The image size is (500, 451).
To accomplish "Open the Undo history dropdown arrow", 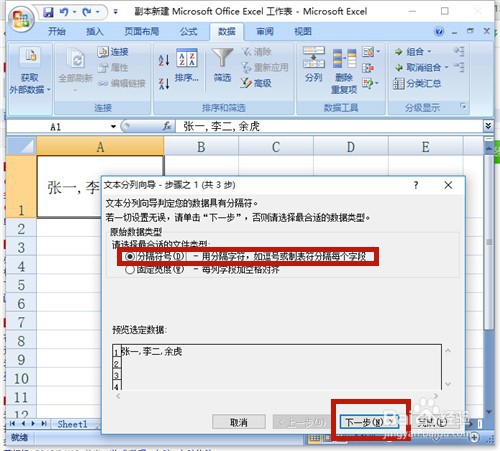I will 74,12.
